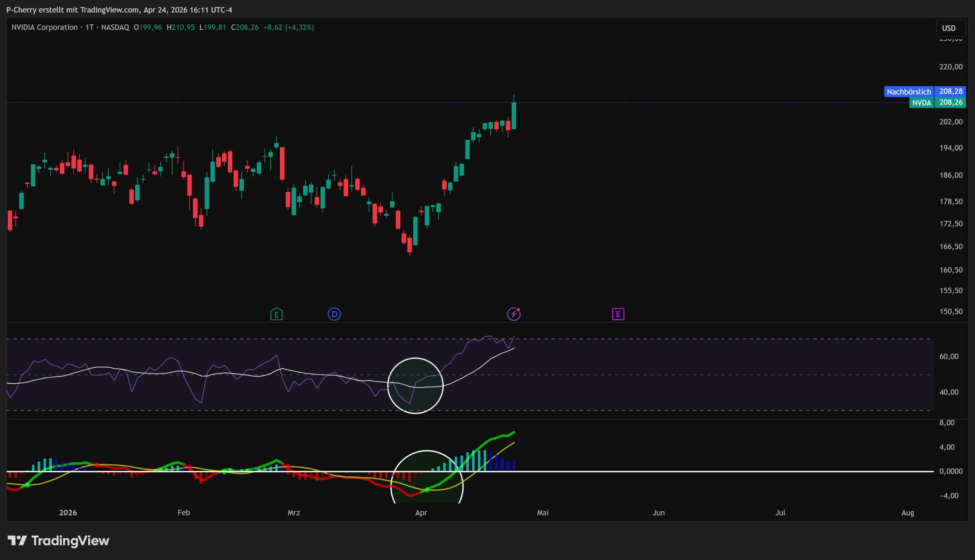Click the purple upcoming earnings E icon
The image size is (975, 560).
618,314
